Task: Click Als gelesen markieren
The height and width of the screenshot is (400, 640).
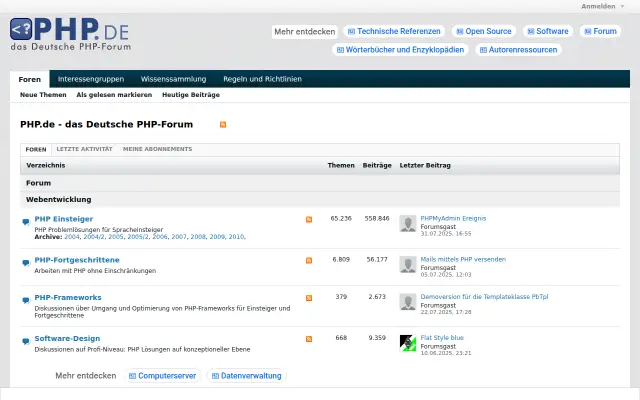Action: pos(114,95)
